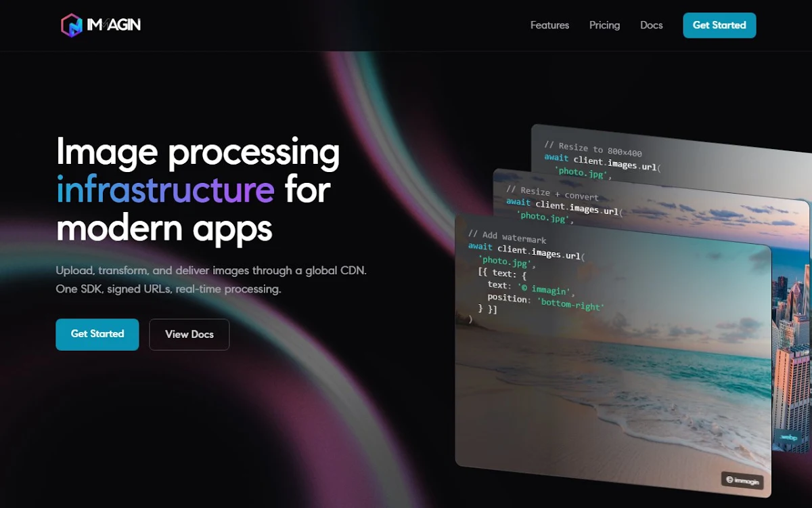Screen dimensions: 812x508
Task: Click the 'modern apps' headline line
Action: [164, 228]
